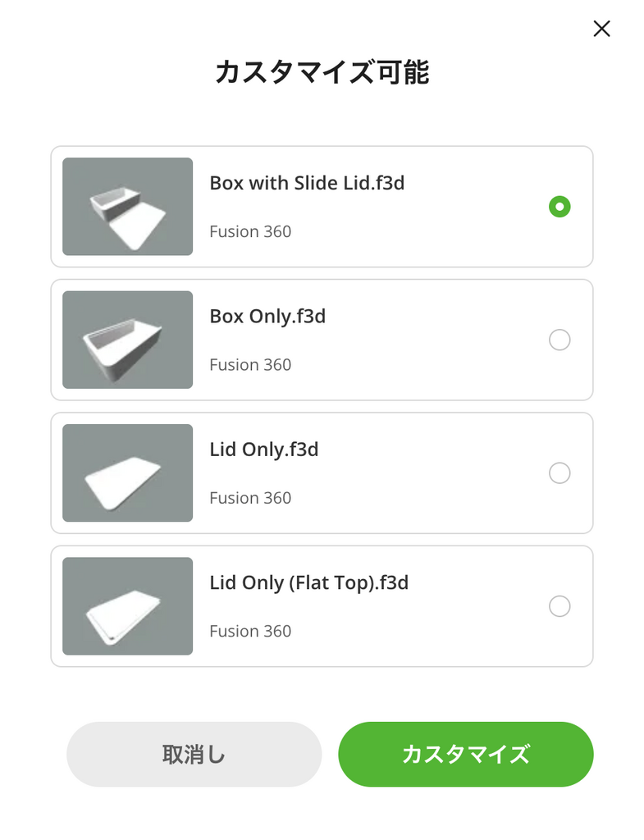Close the customize dialog with the X icon
The width and height of the screenshot is (644, 840).
[x=601, y=29]
